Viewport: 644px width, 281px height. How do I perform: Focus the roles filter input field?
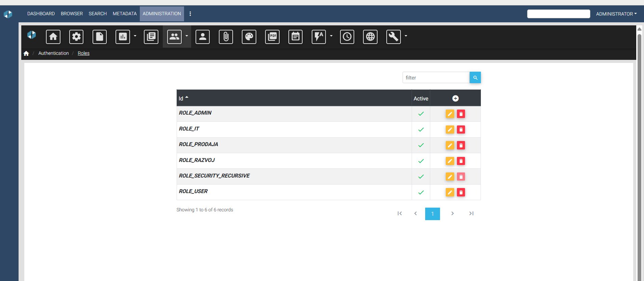436,77
